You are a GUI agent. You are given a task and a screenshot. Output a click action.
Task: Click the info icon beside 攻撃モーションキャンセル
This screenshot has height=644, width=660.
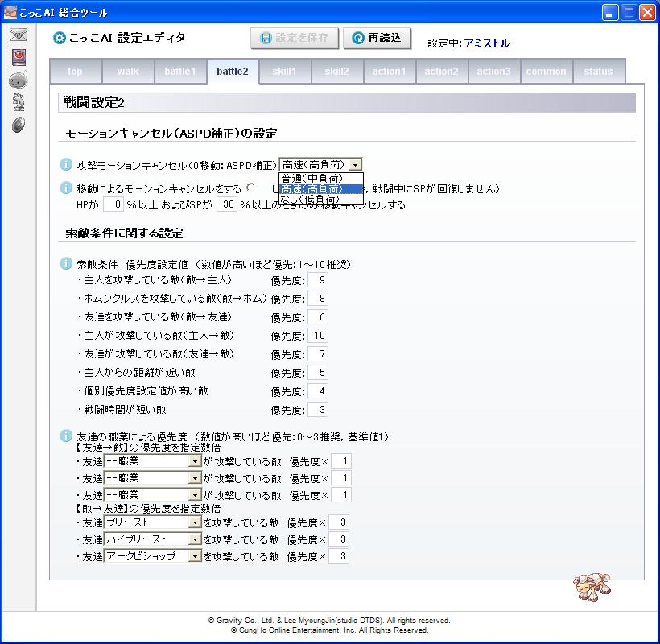(x=67, y=164)
